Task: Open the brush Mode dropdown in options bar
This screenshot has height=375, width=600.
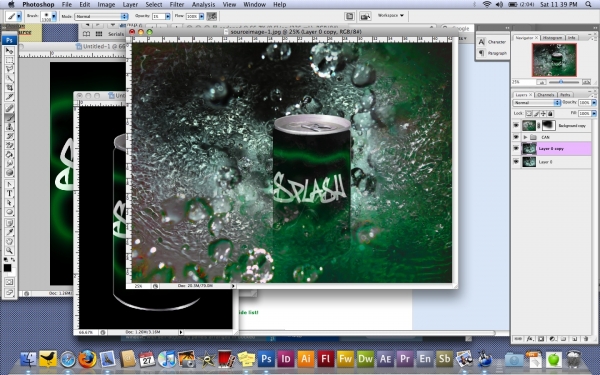Action: click(x=101, y=16)
